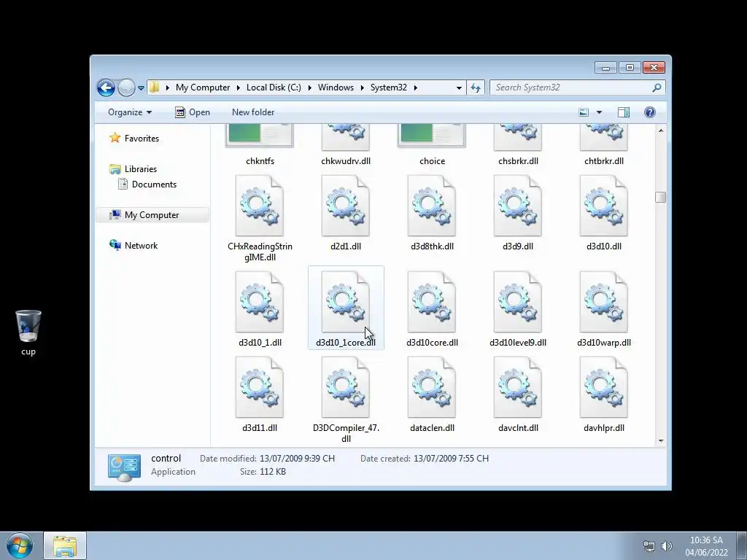This screenshot has height=560, width=747.
Task: Select the d3d10.dll file icon
Action: [603, 206]
